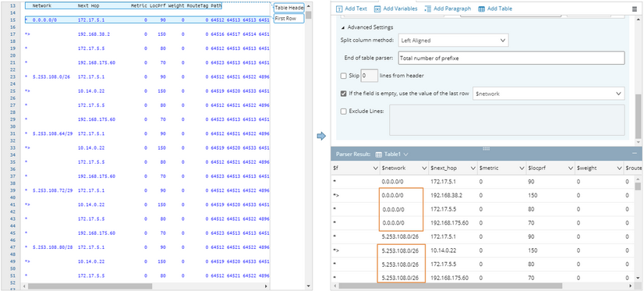Click the Skip lines count input box

point(370,76)
